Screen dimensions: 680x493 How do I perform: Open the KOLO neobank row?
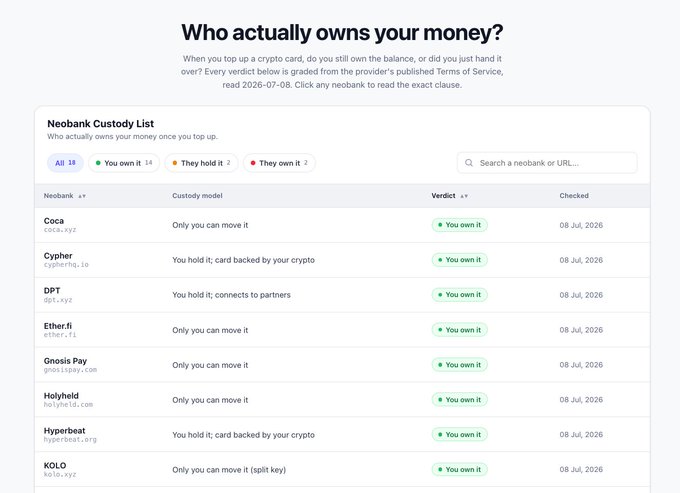(x=342, y=470)
